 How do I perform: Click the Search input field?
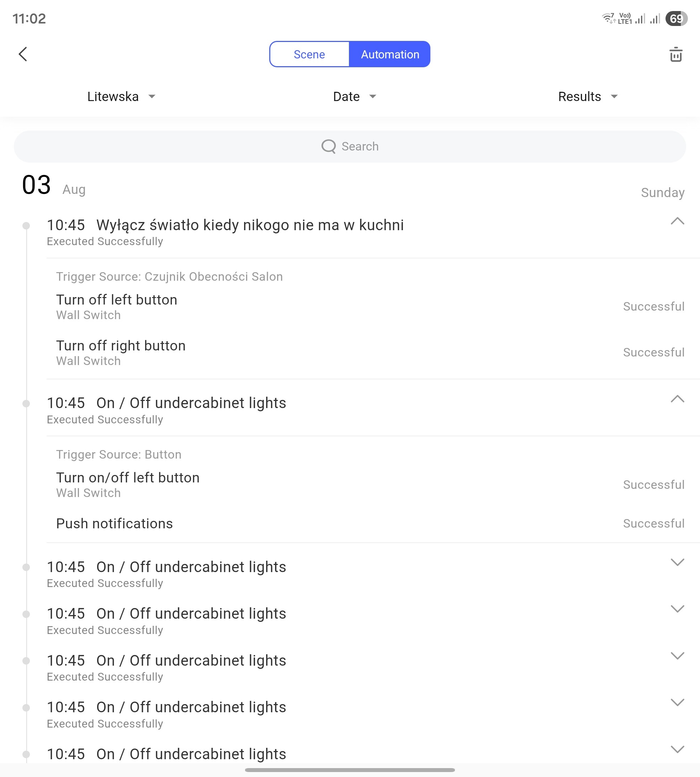point(350,147)
